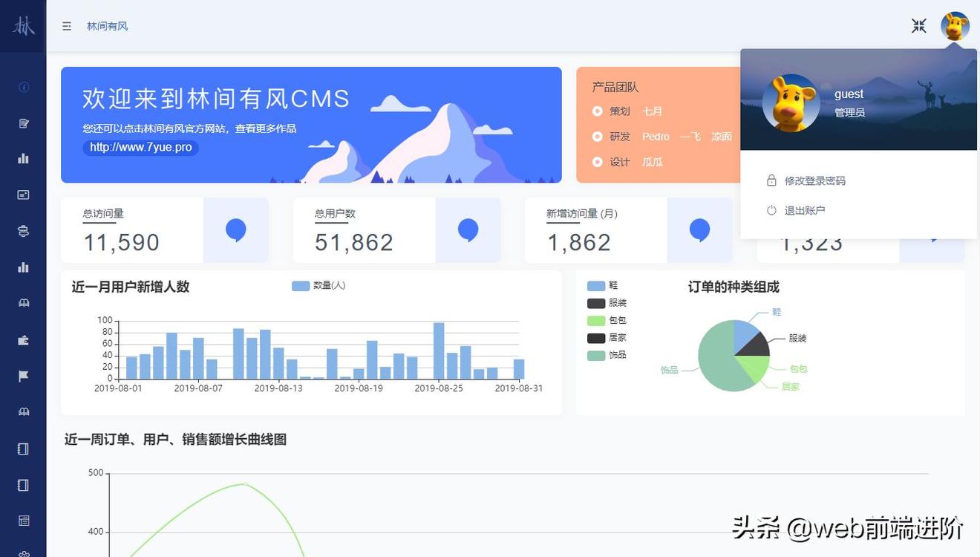Viewport: 980px width, 557px height.
Task: Click the Lin logo at the sidebar top
Action: click(24, 26)
